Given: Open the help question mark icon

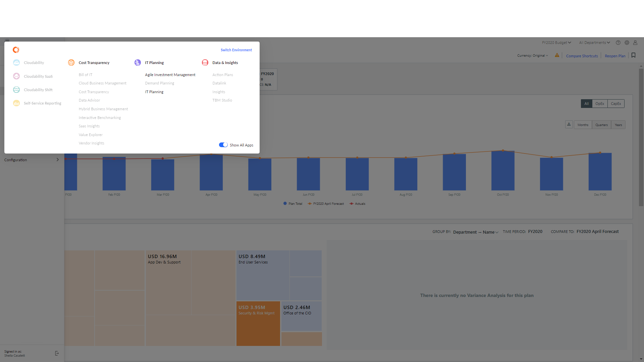Looking at the screenshot, I should 618,43.
